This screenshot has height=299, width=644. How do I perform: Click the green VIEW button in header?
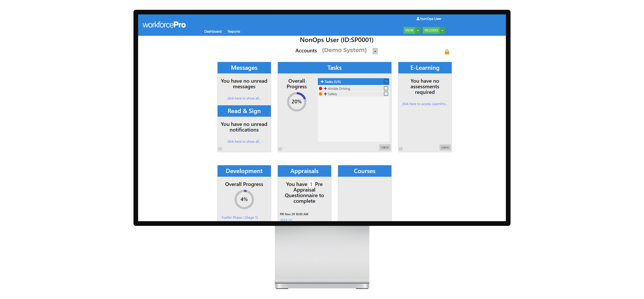pos(409,30)
